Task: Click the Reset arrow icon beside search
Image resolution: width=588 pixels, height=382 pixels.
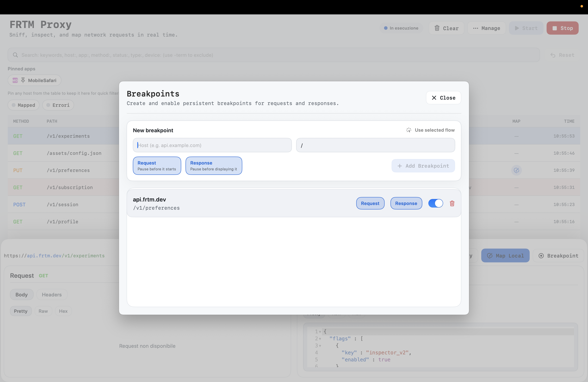Action: click(553, 55)
